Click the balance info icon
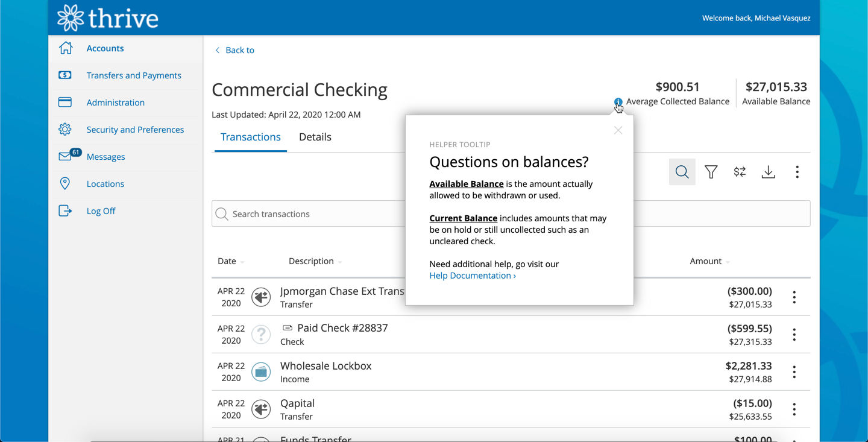This screenshot has width=868, height=442. (618, 102)
